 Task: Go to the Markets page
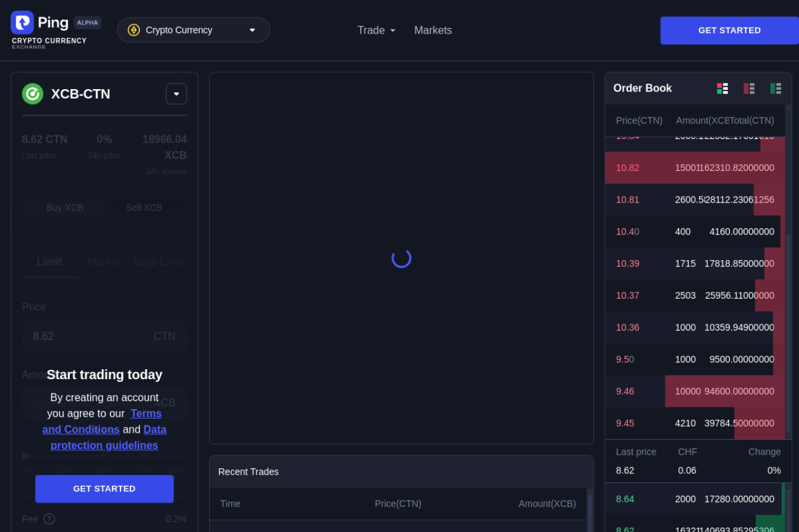pyautogui.click(x=433, y=30)
